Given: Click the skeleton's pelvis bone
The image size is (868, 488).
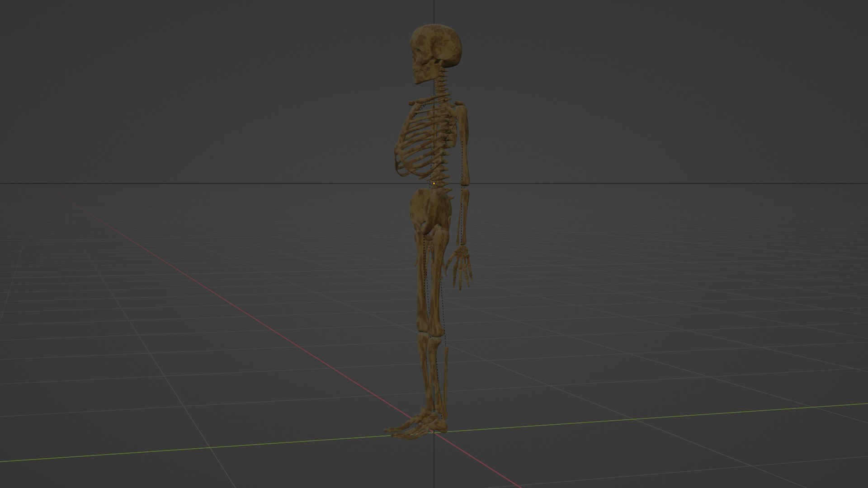Looking at the screenshot, I should coord(431,212).
